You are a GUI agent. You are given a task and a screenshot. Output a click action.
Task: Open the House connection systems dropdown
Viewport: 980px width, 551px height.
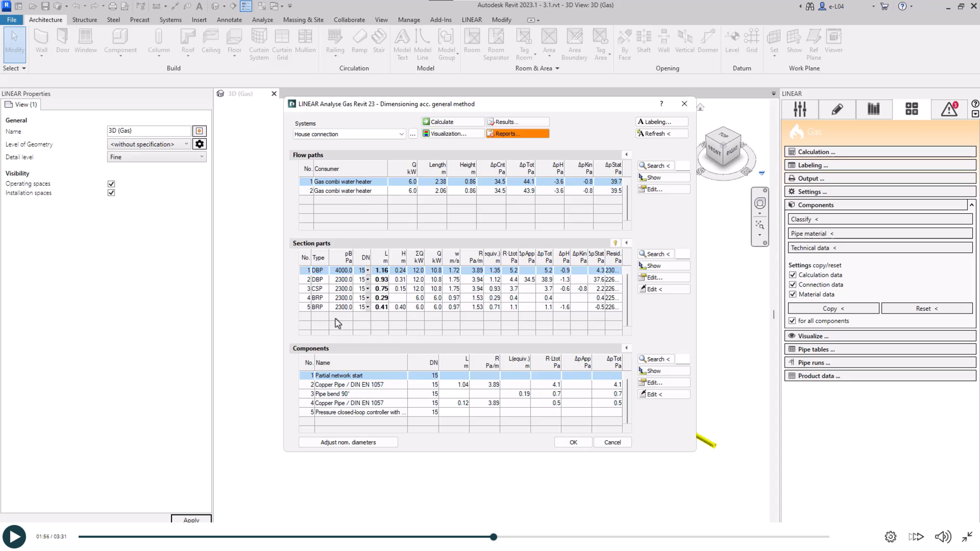401,134
